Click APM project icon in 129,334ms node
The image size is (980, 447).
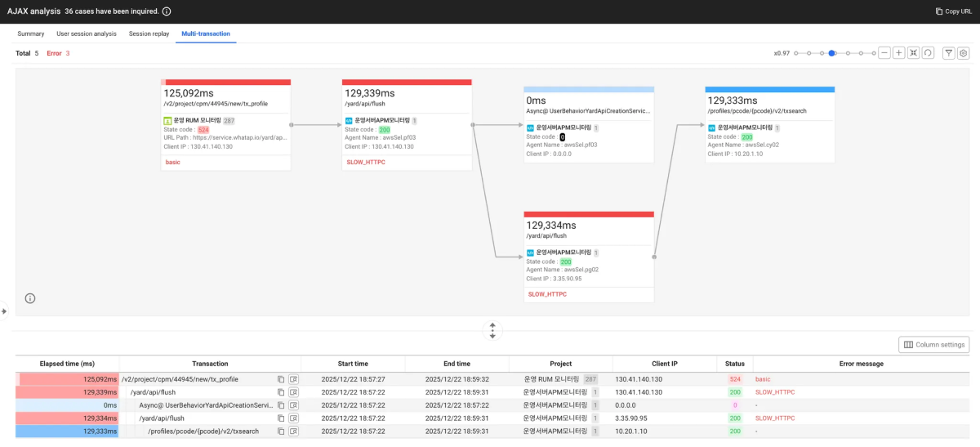coord(530,253)
